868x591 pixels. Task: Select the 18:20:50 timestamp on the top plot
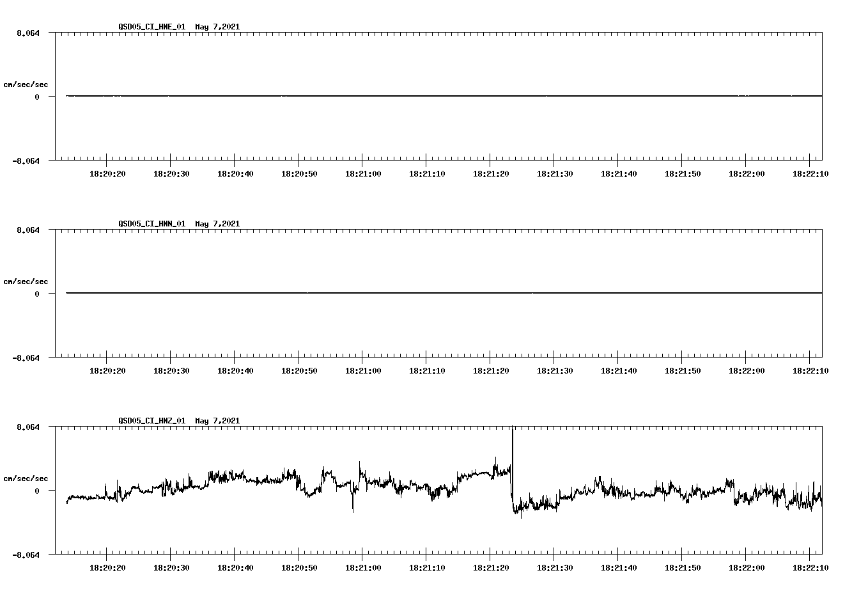click(x=300, y=172)
